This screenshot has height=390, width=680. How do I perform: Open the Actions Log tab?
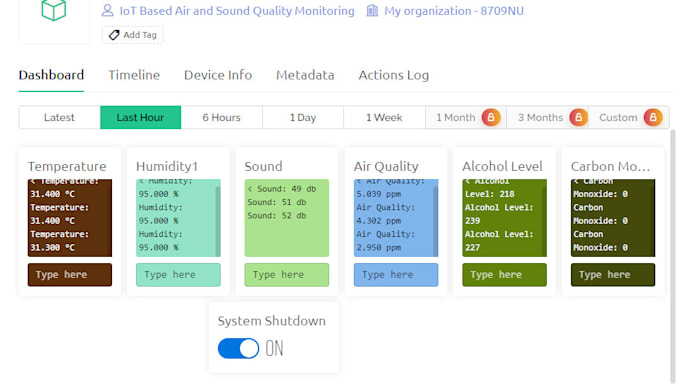tap(393, 75)
